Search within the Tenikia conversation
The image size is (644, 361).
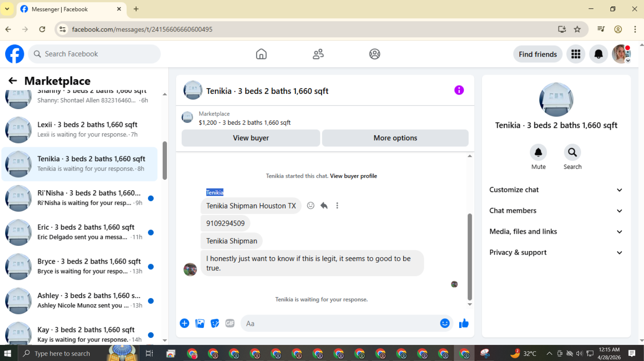coord(572,152)
